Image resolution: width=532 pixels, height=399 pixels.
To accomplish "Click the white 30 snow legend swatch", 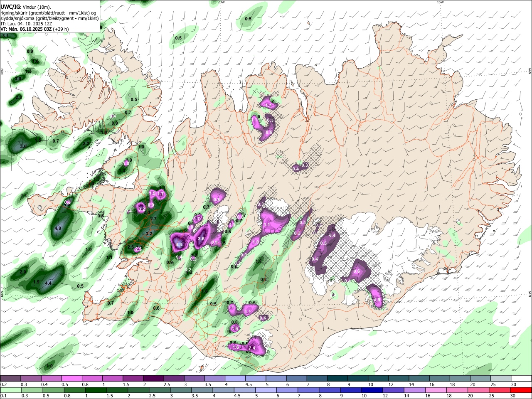I will tap(521, 378).
